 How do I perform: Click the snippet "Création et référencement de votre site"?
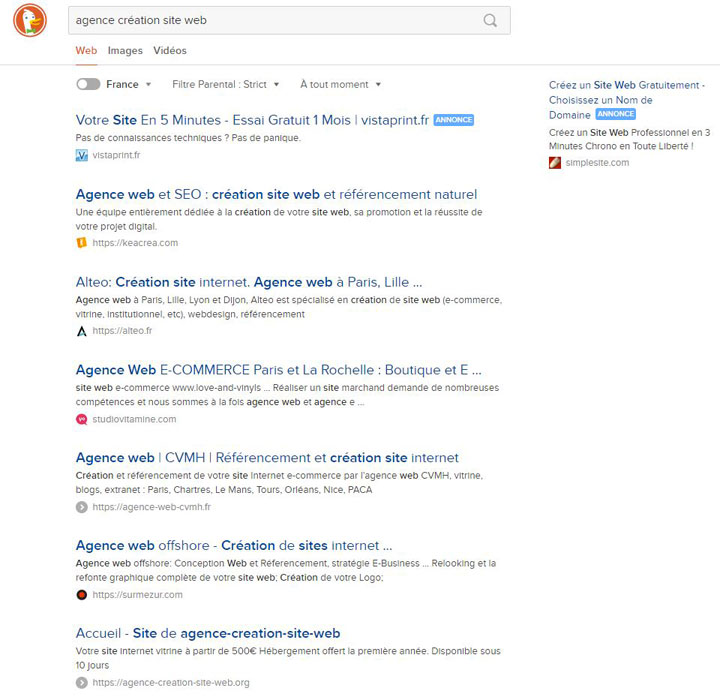click(279, 482)
